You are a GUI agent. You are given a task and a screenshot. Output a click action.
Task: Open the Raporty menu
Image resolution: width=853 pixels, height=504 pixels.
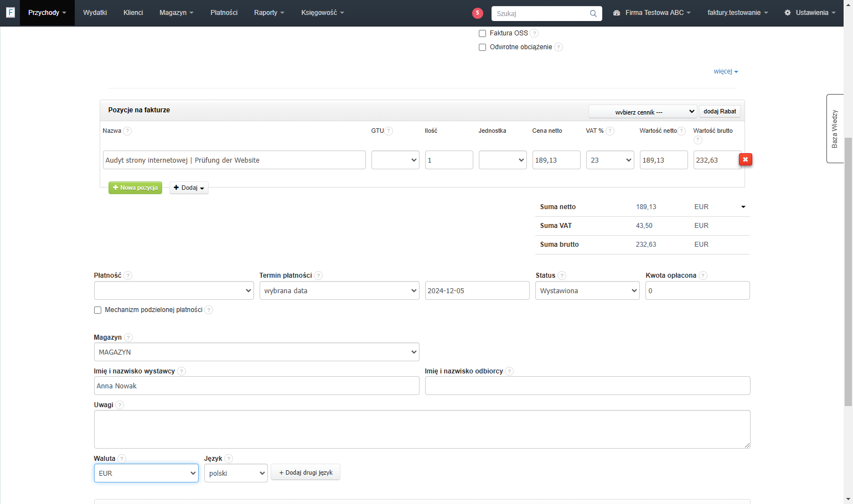coord(269,13)
